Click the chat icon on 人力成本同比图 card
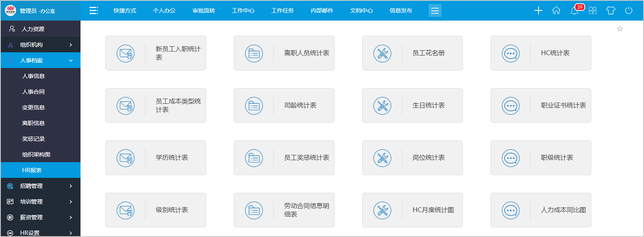644x237 pixels. click(511, 210)
